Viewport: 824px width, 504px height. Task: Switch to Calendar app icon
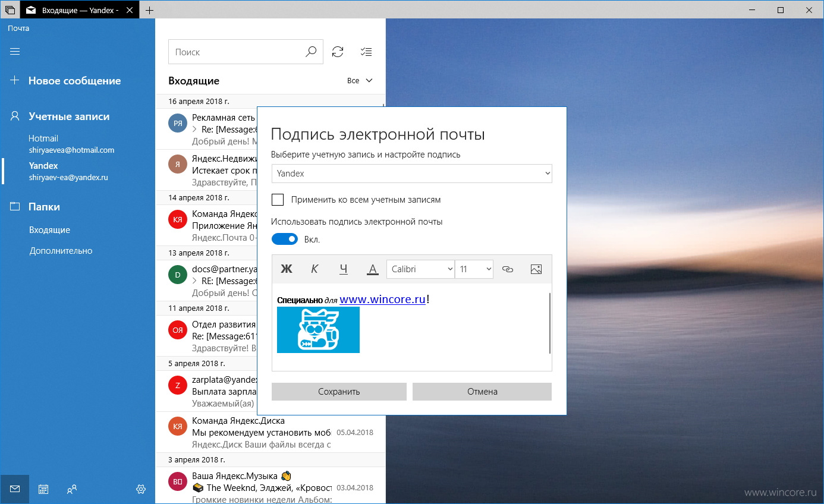43,489
